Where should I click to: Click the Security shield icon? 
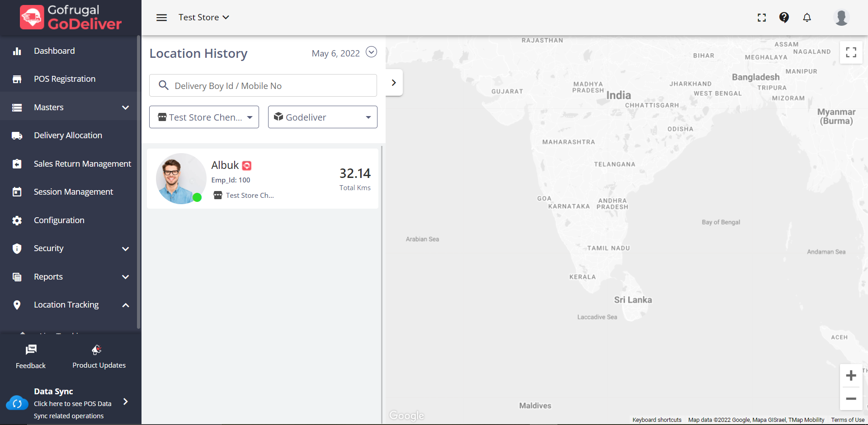[x=17, y=248]
